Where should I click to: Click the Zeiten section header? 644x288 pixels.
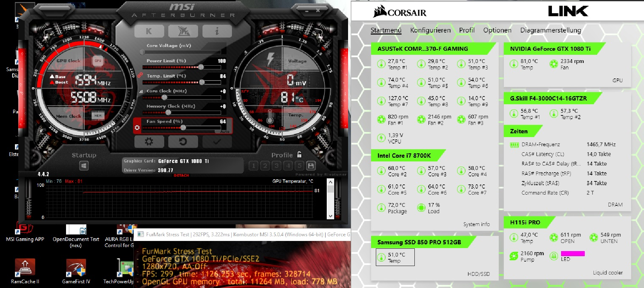pyautogui.click(x=523, y=131)
